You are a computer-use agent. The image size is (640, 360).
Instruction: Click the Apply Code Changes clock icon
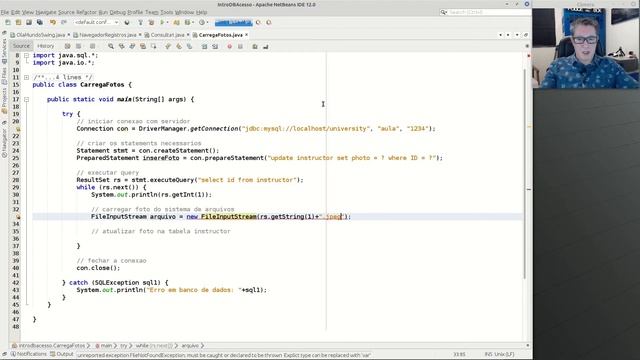tap(202, 22)
